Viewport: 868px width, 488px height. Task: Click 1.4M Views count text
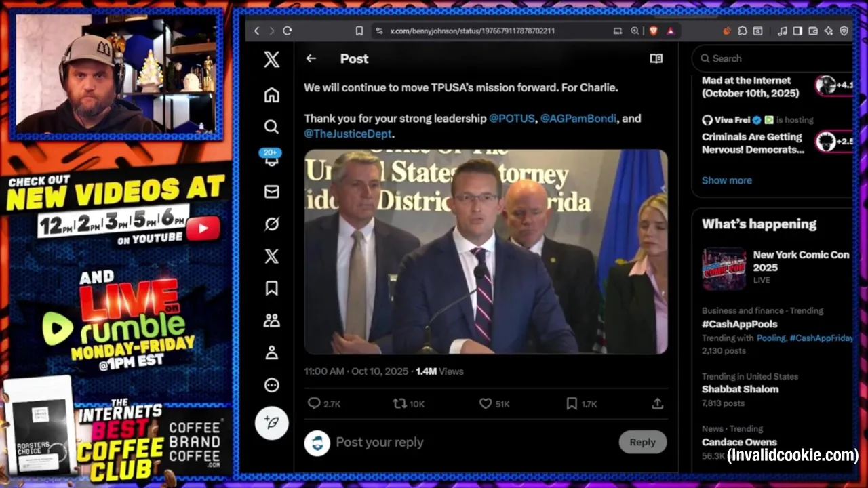pos(439,371)
